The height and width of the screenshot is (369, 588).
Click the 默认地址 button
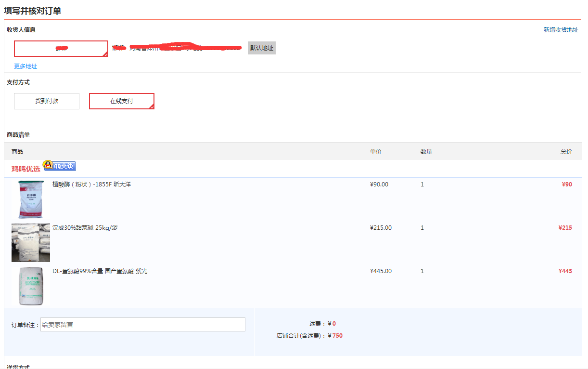pyautogui.click(x=262, y=48)
